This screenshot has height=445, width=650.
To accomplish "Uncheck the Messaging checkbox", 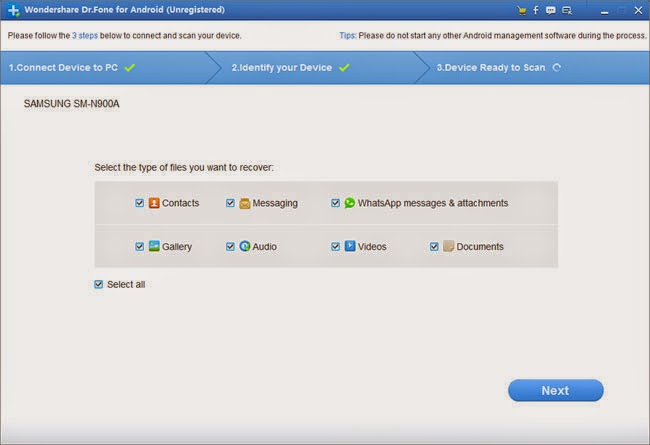I will point(230,203).
